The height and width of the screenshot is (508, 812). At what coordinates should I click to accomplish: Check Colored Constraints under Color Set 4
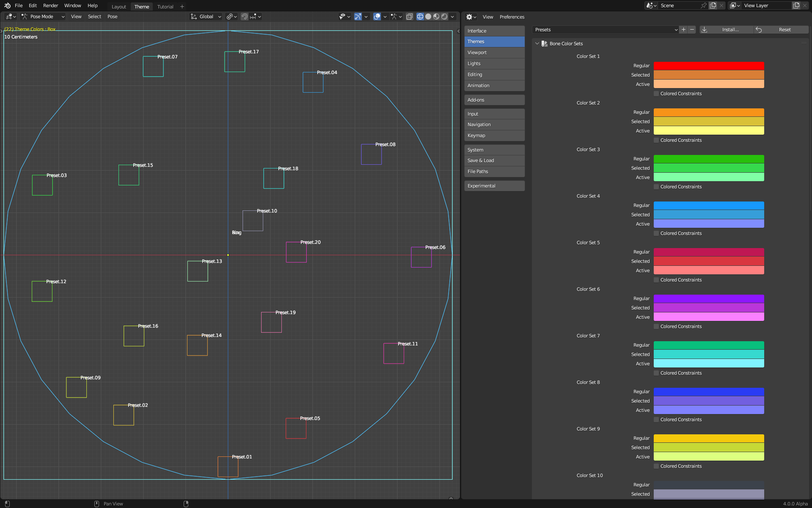pos(656,233)
